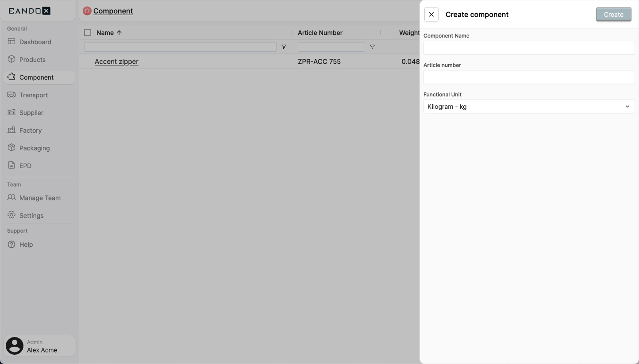
Task: Focus the Component Name input field
Action: click(x=529, y=47)
